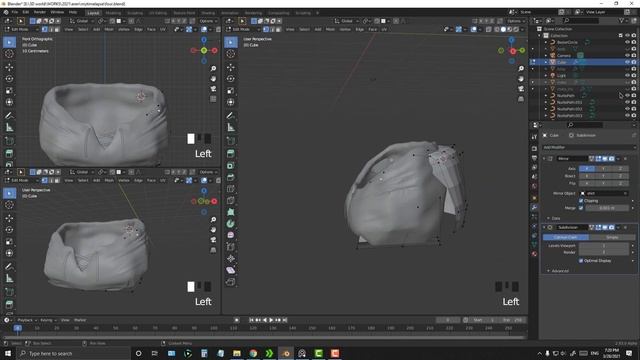Toggle camera view icon in main viewport
Image resolution: width=640 pixels, height=360 pixels.
coord(521,89)
